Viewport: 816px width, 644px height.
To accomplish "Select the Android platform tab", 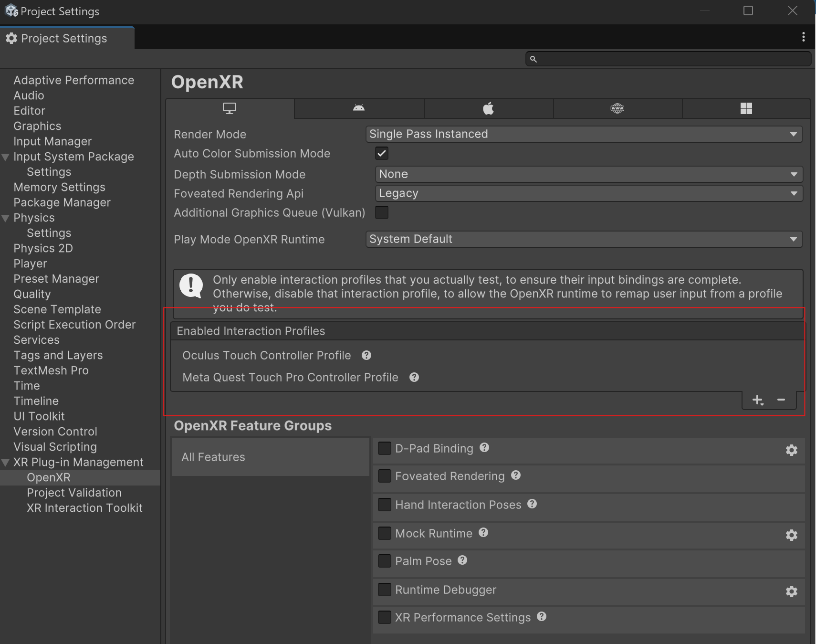I will click(359, 108).
